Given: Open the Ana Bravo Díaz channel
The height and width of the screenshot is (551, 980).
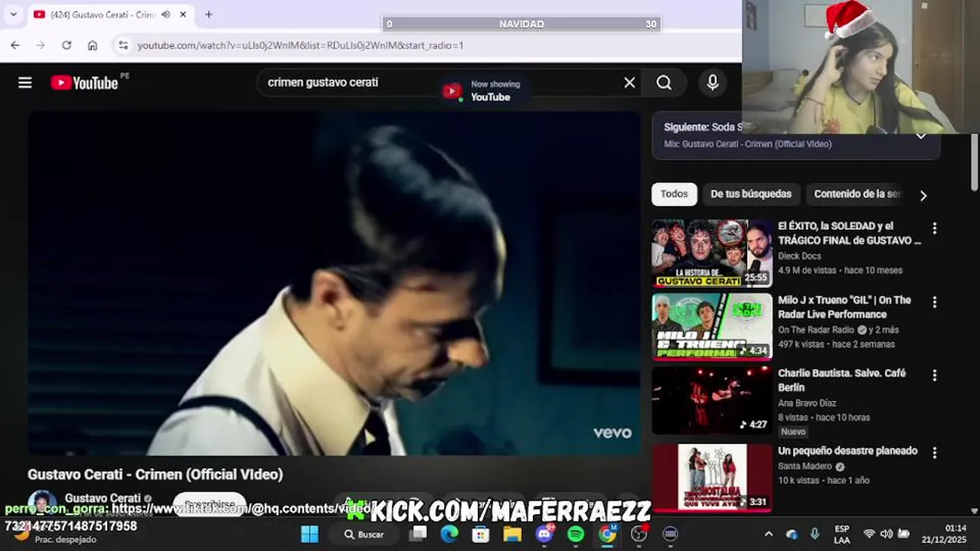Looking at the screenshot, I should (807, 403).
